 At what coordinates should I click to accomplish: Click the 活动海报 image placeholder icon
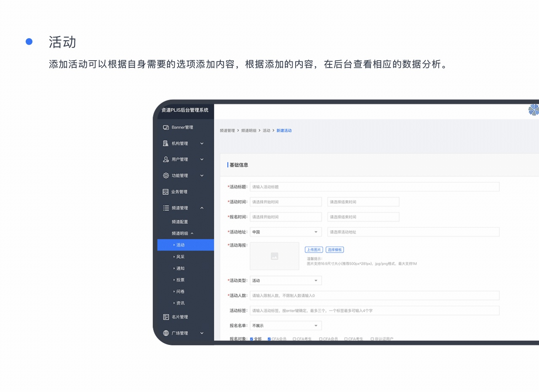tap(275, 256)
